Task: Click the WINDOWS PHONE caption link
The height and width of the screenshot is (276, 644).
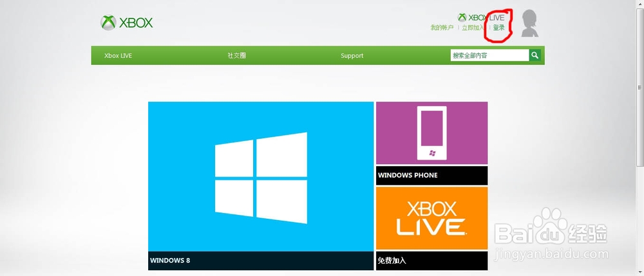Action: click(x=408, y=175)
